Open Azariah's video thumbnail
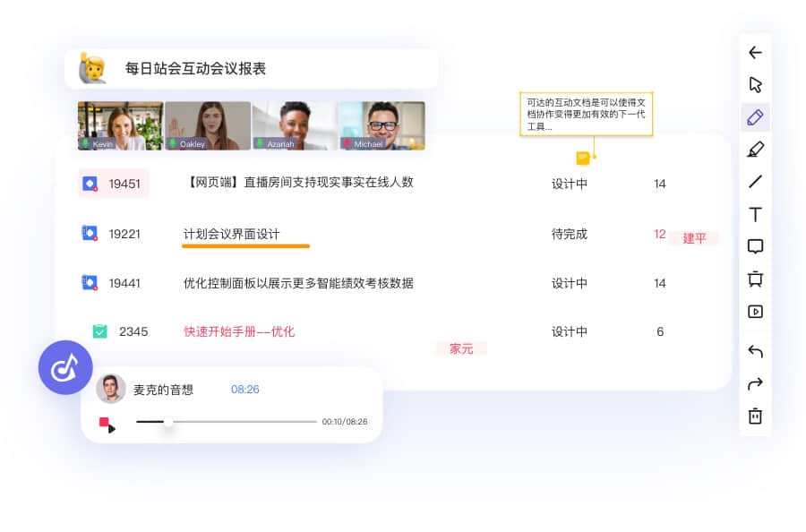The image size is (806, 532). 295,126
